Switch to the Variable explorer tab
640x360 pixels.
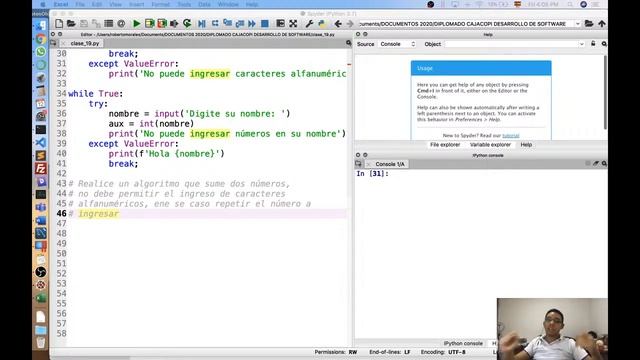coord(490,144)
